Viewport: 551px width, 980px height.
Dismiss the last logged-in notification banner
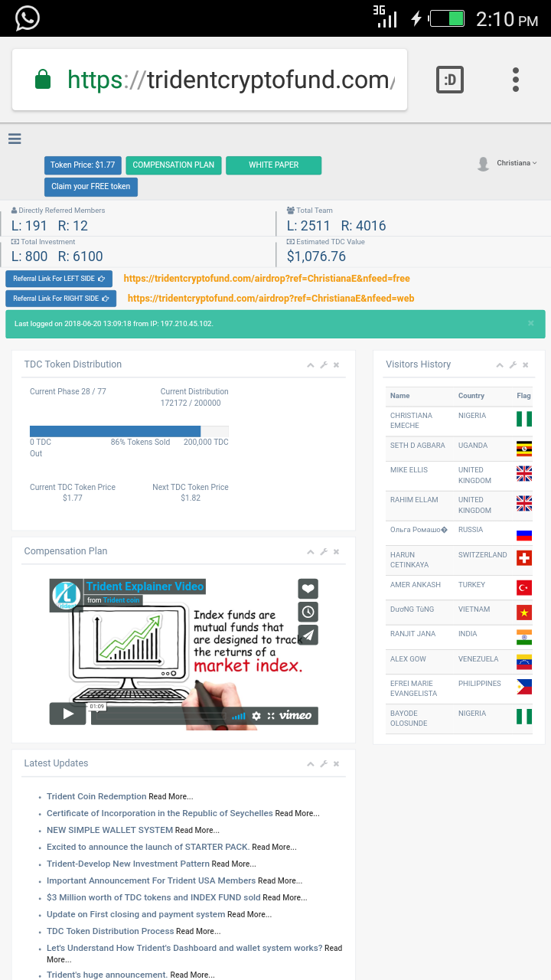[x=531, y=323]
